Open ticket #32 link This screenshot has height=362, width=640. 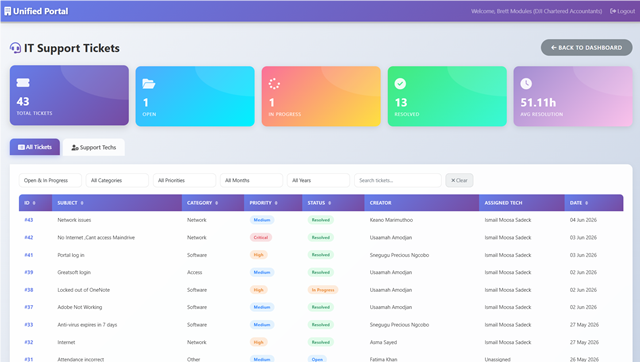tap(29, 342)
